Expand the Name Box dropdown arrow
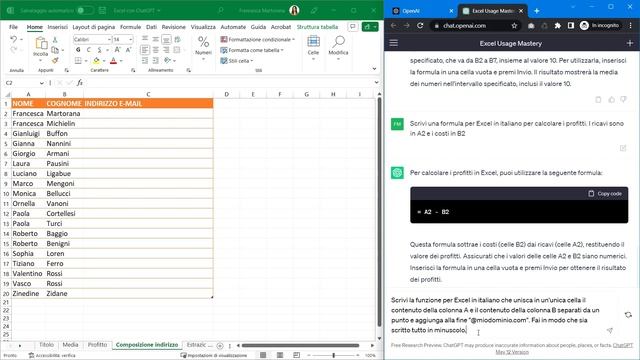Viewport: 640px width, 360px height. click(42, 83)
